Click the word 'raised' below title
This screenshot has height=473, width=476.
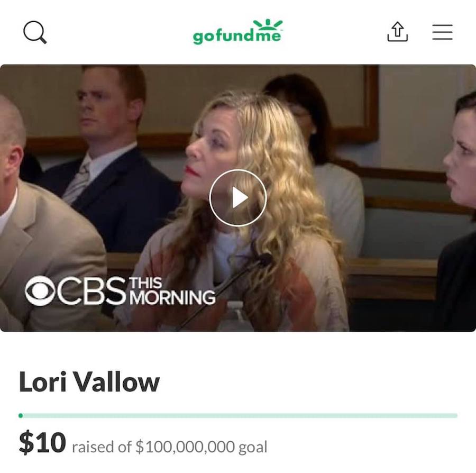(93, 447)
